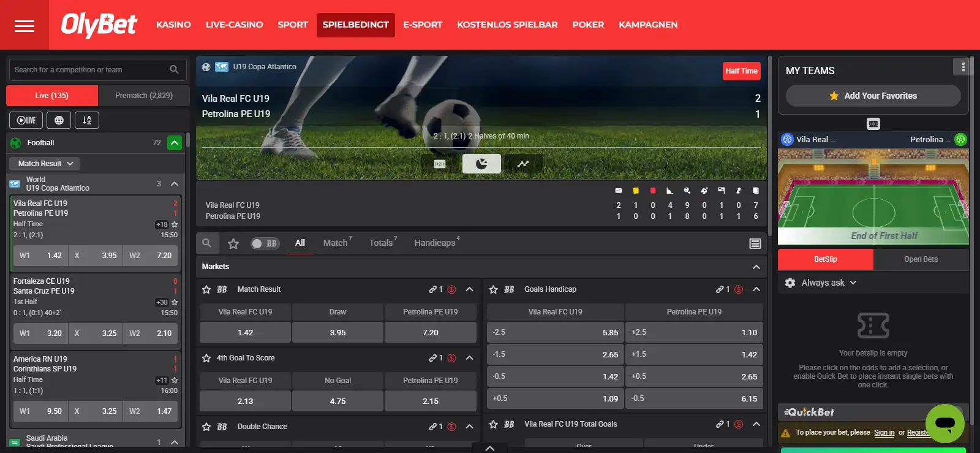Screen dimensions: 980x453
Task: Favorite the Fortaleza CE U19 match star
Action: click(x=175, y=302)
